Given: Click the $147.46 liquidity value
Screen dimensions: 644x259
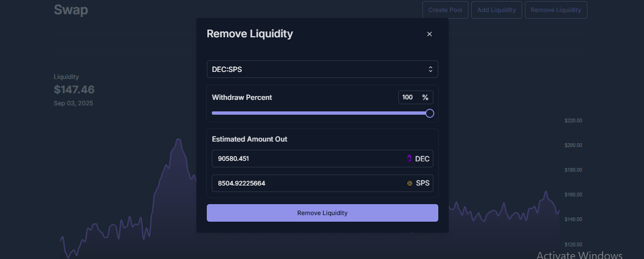Looking at the screenshot, I should coord(75,89).
